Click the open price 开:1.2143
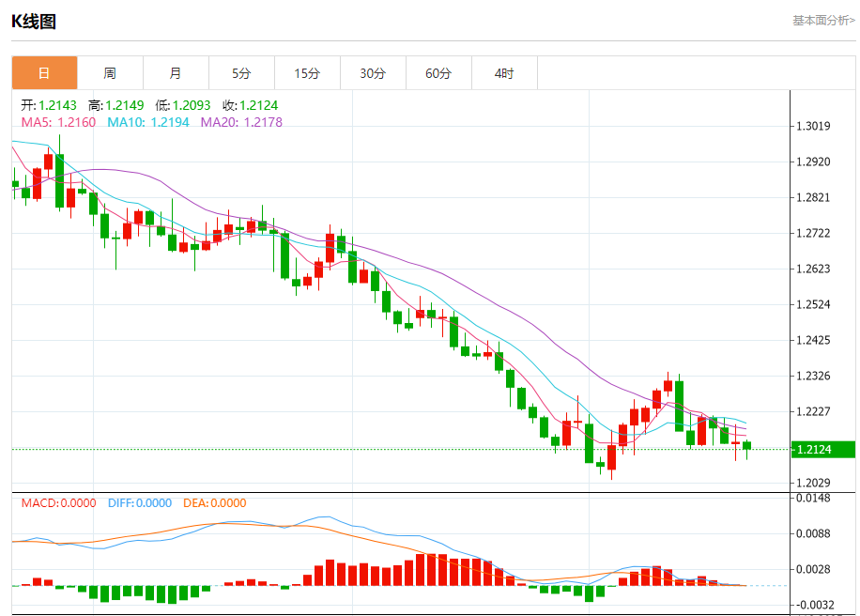Screen dimensions: 860x616 [x=49, y=105]
